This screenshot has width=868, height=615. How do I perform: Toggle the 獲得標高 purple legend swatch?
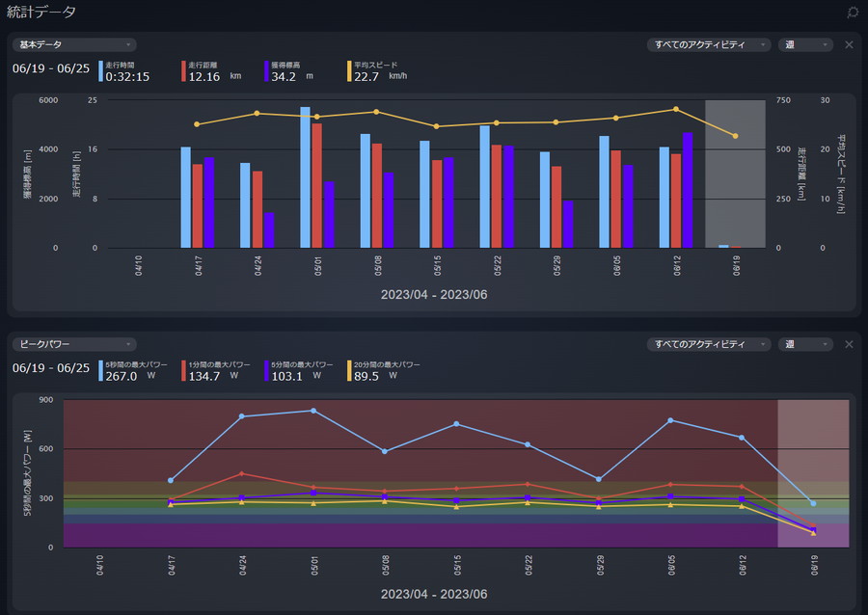pos(266,71)
